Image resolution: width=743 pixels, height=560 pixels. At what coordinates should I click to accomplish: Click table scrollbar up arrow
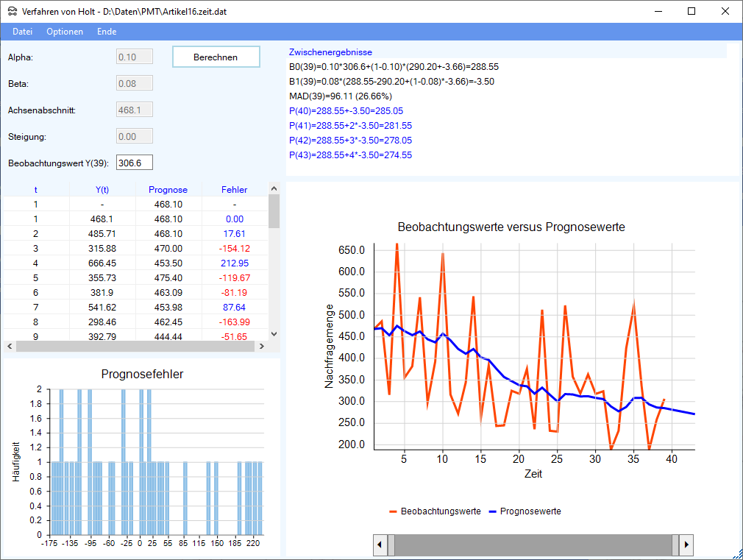point(274,189)
